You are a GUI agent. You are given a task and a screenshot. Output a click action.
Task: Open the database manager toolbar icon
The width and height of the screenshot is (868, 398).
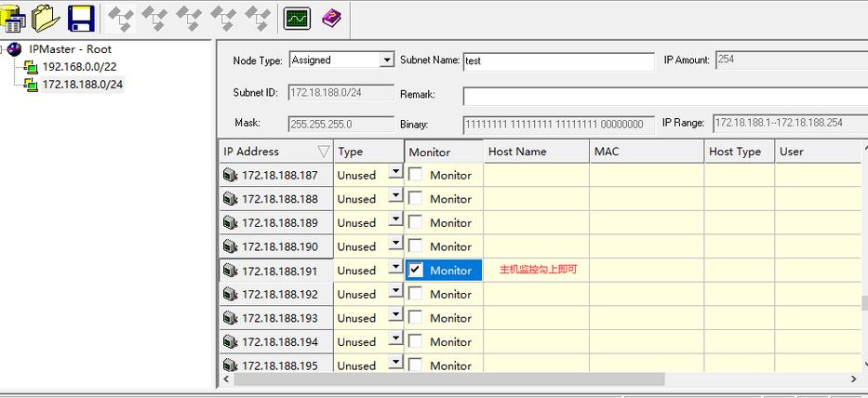11,19
